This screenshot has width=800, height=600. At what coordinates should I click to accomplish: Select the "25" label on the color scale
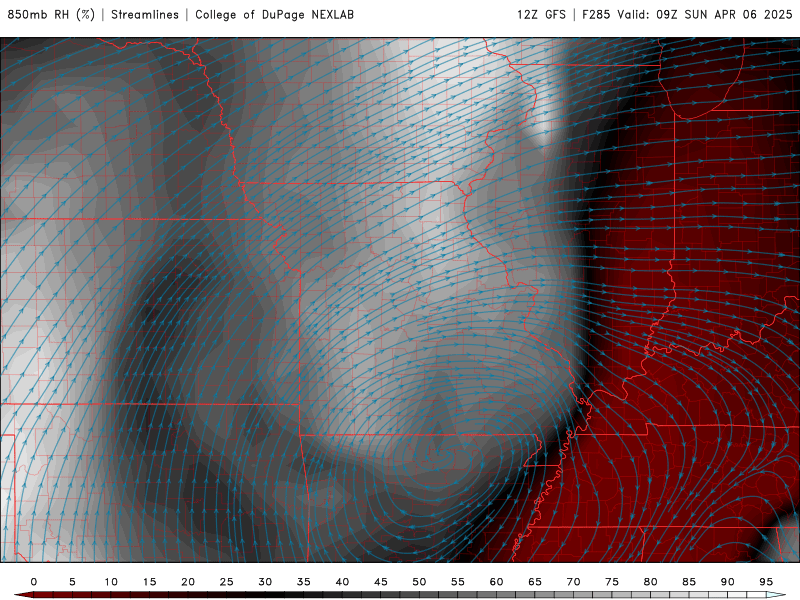227,582
